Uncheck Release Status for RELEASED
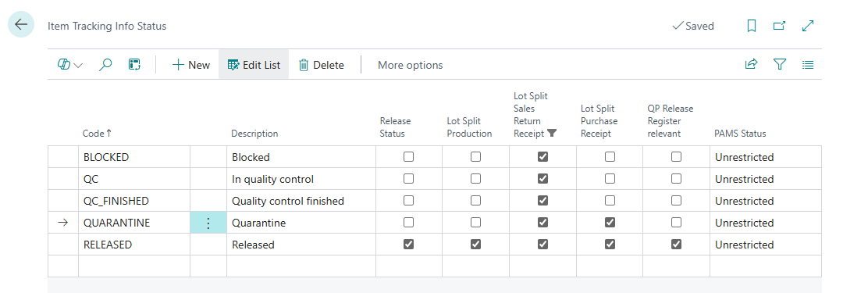 408,245
